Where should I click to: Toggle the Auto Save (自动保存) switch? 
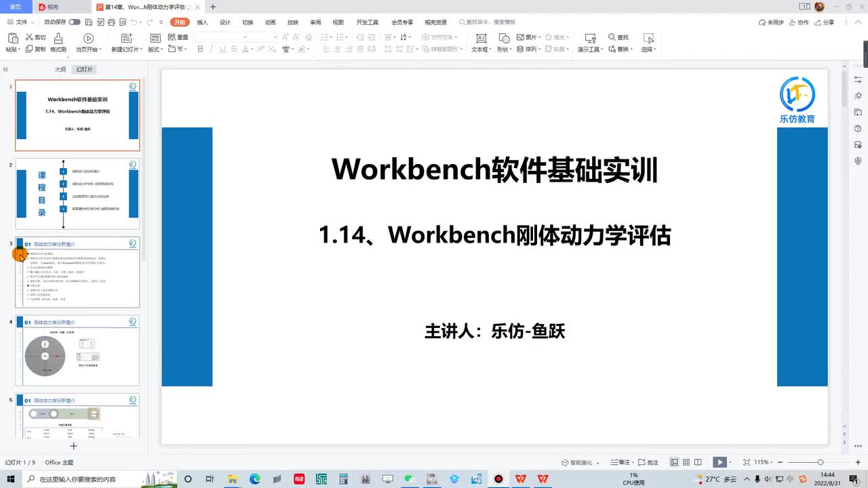[75, 22]
